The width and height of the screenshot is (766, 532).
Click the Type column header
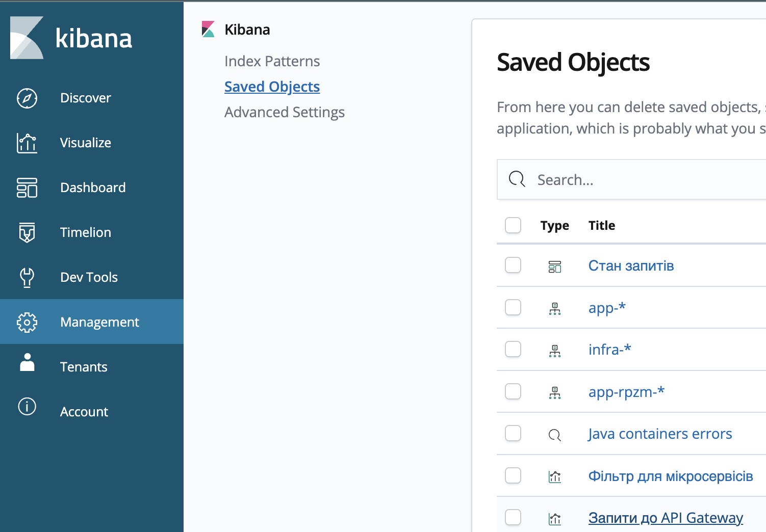pyautogui.click(x=555, y=226)
